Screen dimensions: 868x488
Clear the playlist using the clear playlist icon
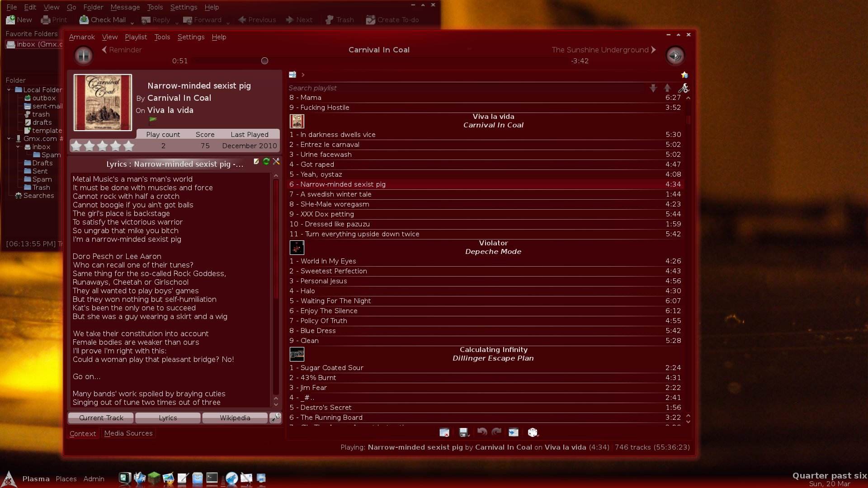(x=444, y=432)
